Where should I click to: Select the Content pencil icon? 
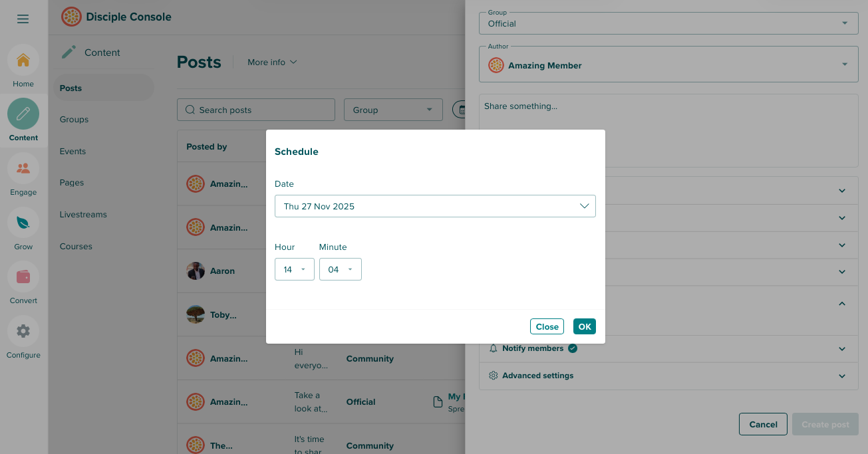(23, 114)
